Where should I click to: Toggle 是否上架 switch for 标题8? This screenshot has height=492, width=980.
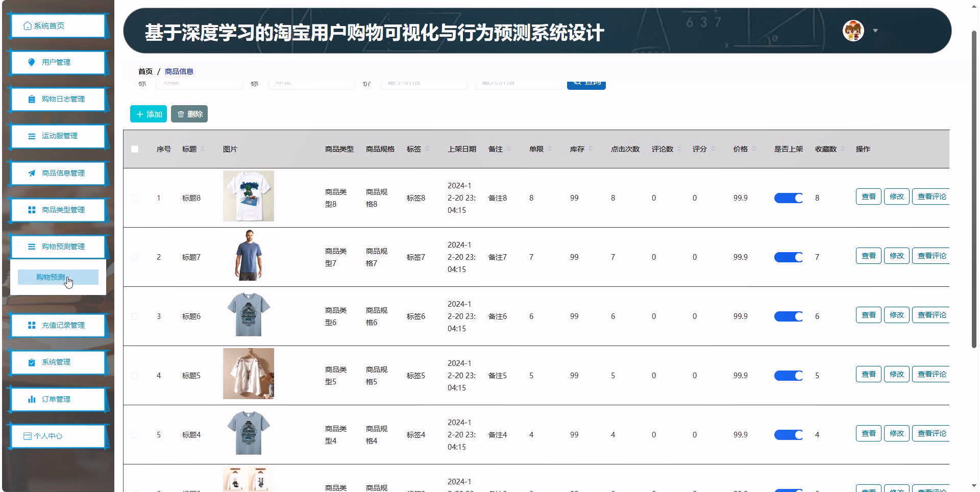coord(788,198)
